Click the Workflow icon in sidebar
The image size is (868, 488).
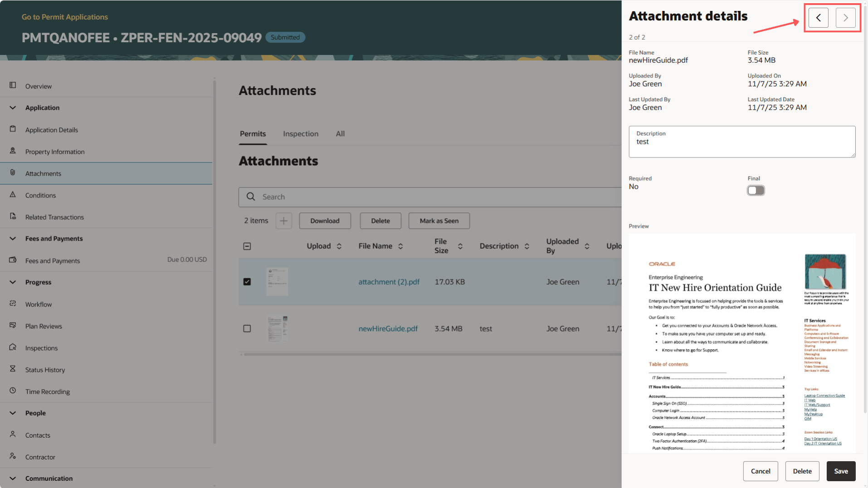[13, 304]
